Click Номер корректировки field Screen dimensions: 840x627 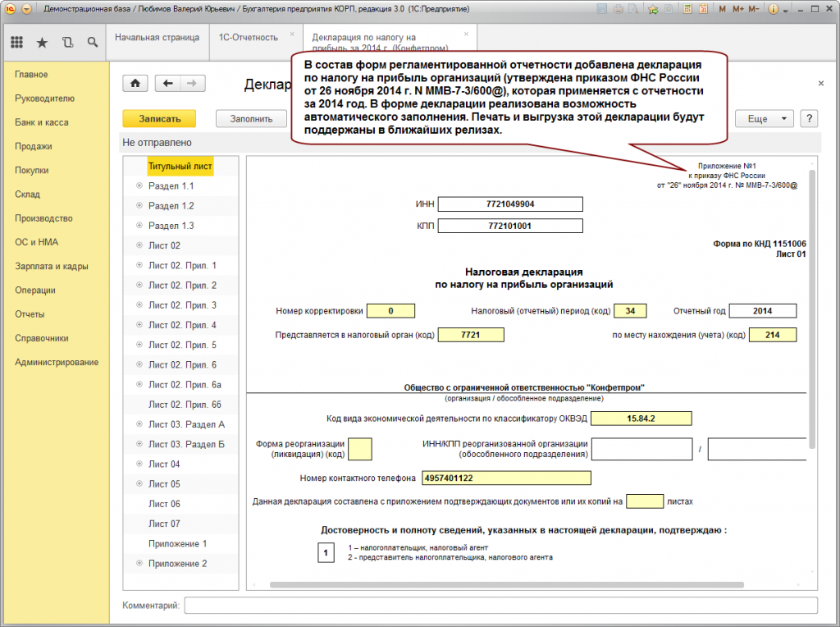pyautogui.click(x=390, y=311)
